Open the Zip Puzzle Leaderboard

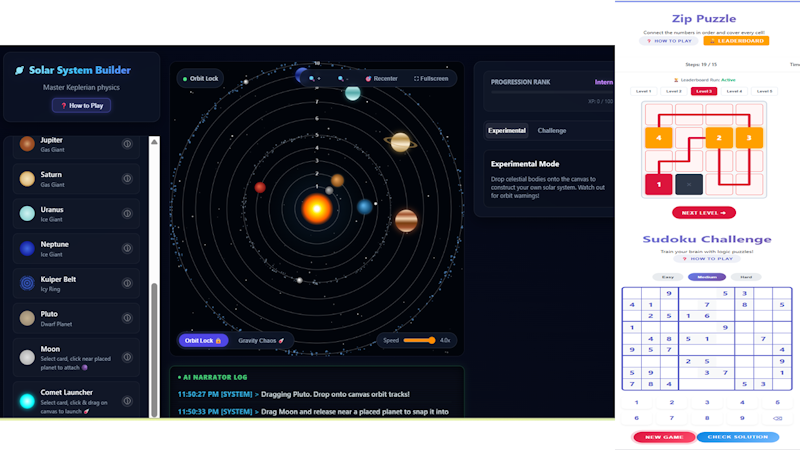tap(736, 41)
